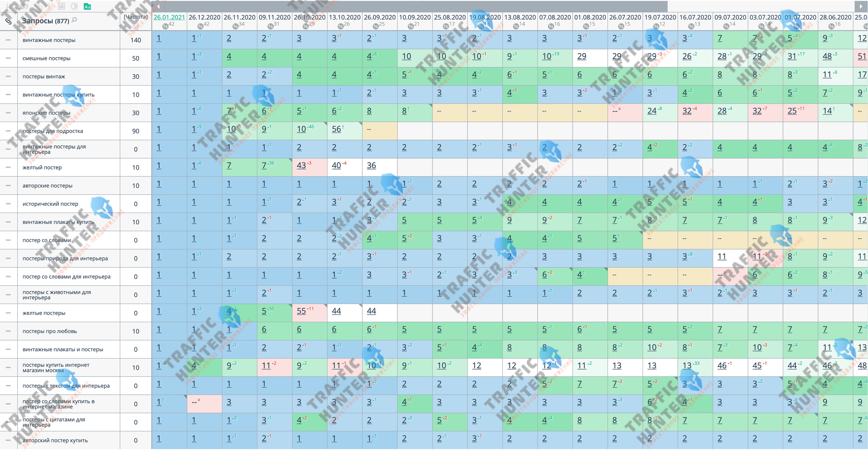The width and height of the screenshot is (868, 450).
Task: Click dash marker in желтый постер row
Action: click(8, 167)
